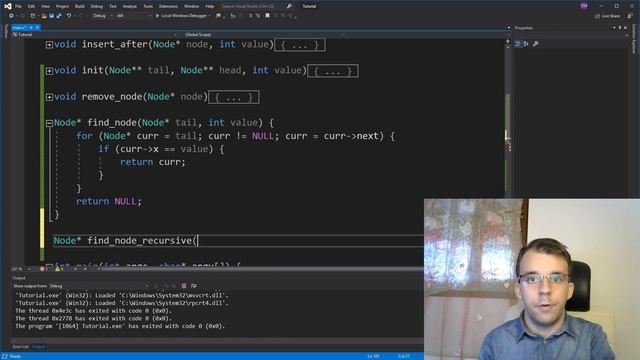Screen dimensions: 640x360
Task: Click the Ready status bar text
Action: (x=15, y=356)
